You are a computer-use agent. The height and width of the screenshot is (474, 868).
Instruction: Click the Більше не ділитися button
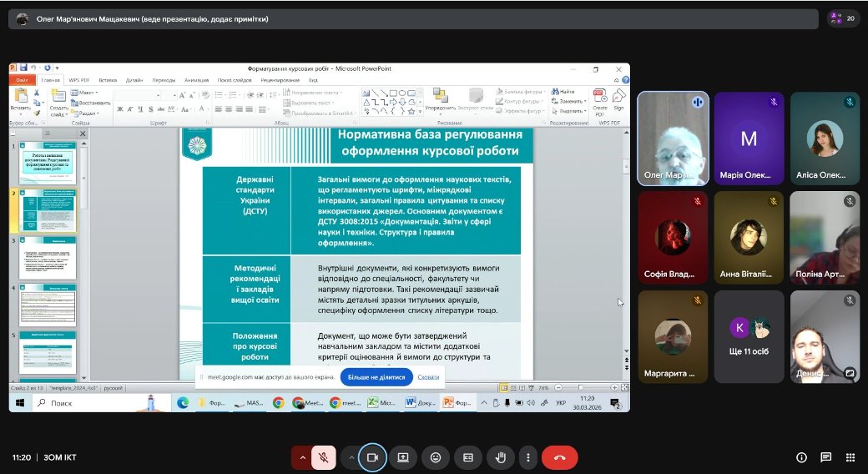click(x=376, y=377)
